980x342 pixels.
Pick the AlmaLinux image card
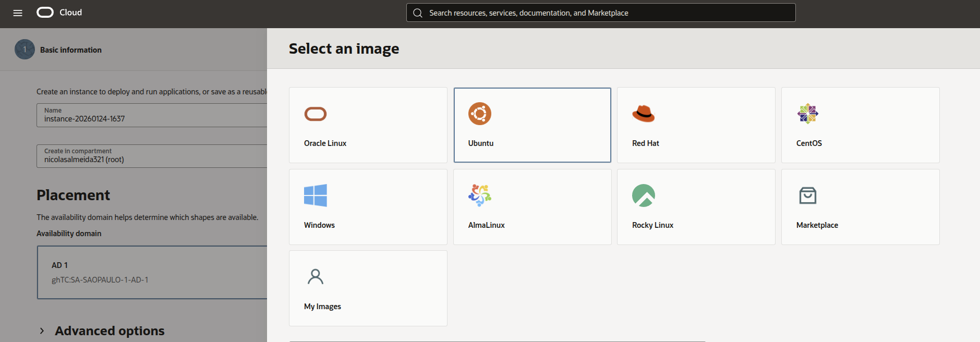pyautogui.click(x=533, y=207)
